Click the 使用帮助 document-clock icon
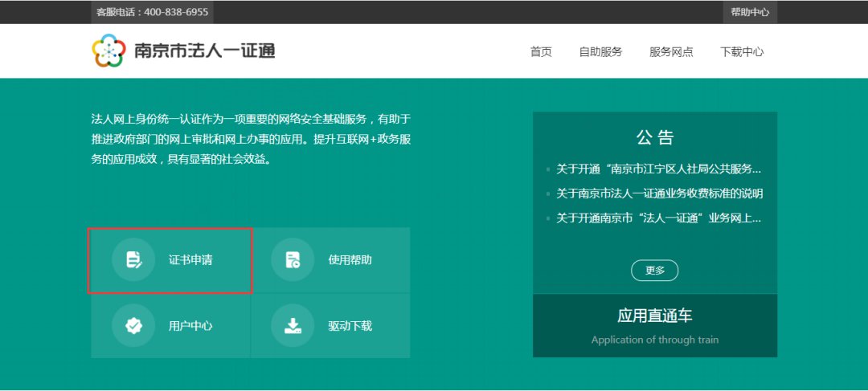 (293, 259)
